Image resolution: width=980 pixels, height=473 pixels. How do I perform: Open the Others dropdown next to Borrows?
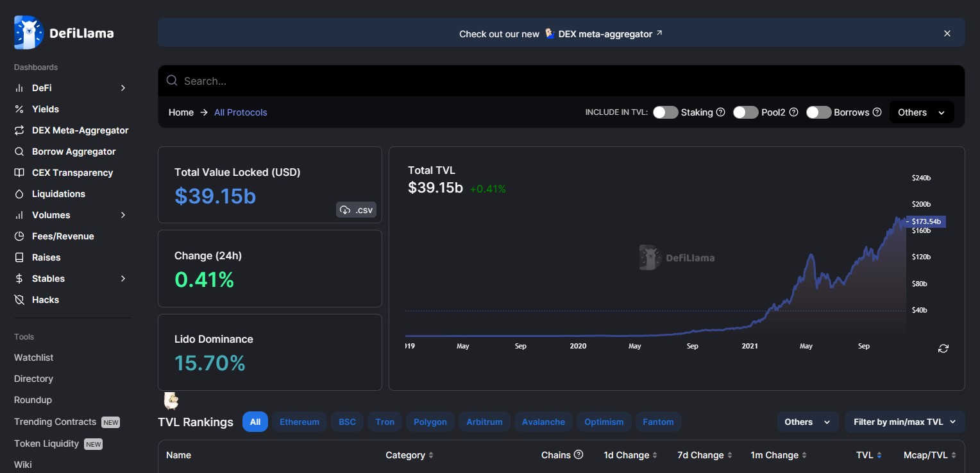coord(922,112)
